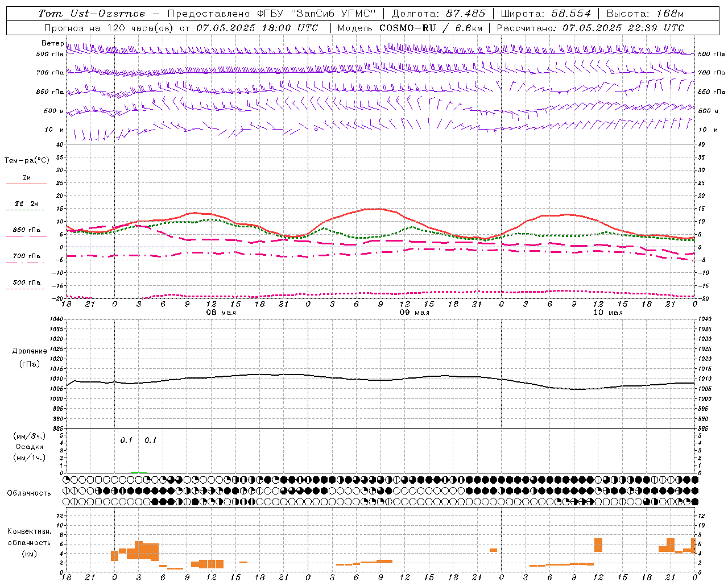Click the (гПа) unit label under Давление
The width and height of the screenshot is (728, 582).
coord(30,364)
